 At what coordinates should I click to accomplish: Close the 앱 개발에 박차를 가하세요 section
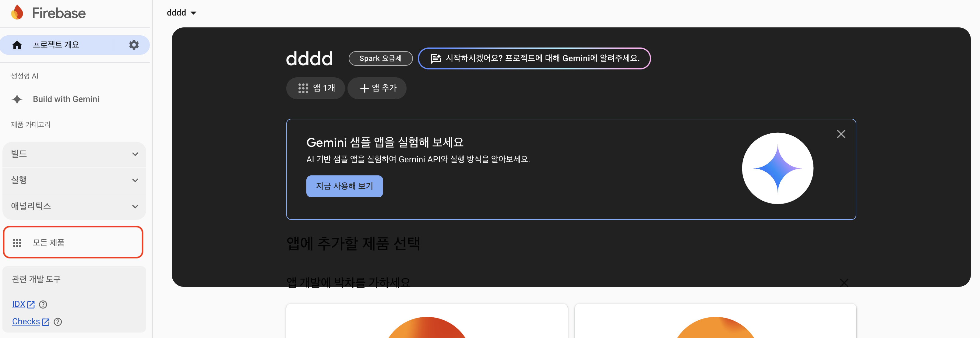point(844,283)
